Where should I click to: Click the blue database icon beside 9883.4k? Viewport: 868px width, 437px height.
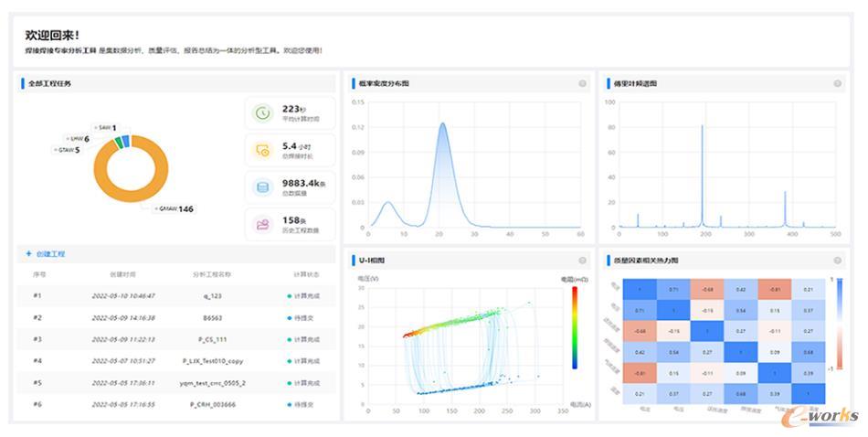(x=262, y=187)
